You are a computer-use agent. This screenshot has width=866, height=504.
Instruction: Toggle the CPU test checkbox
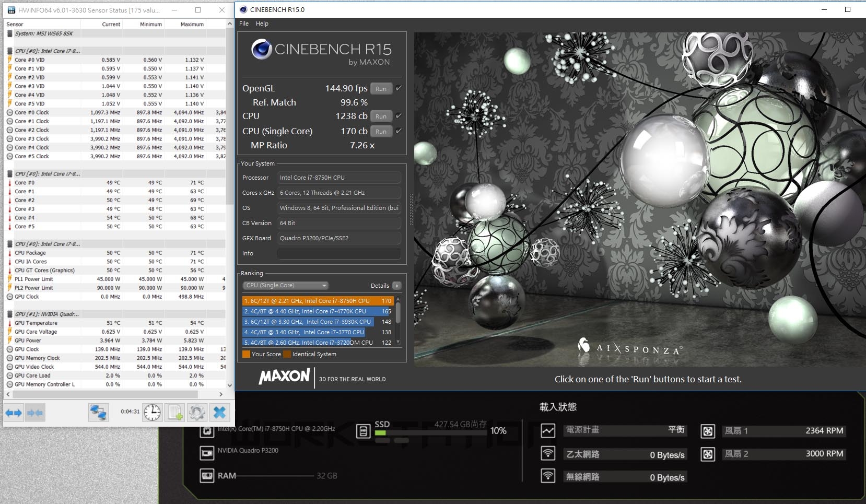click(399, 116)
